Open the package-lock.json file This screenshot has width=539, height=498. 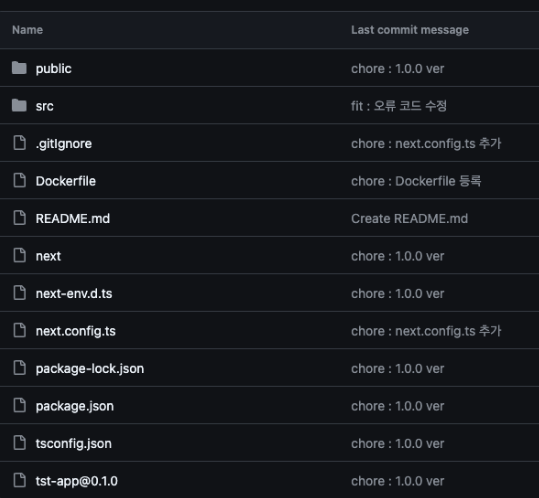(x=90, y=369)
